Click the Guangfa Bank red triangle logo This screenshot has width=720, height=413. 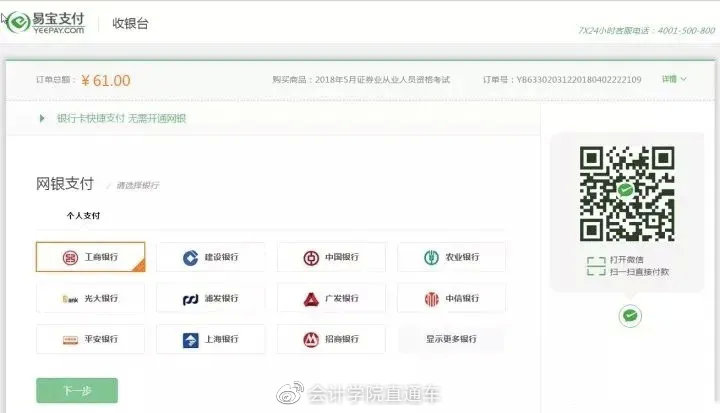(x=311, y=299)
